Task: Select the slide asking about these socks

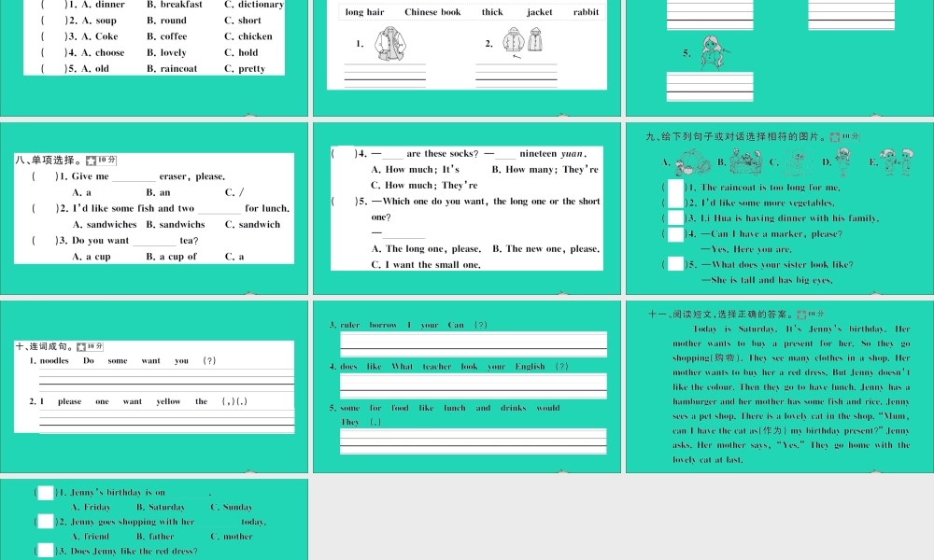Action: pos(467,208)
